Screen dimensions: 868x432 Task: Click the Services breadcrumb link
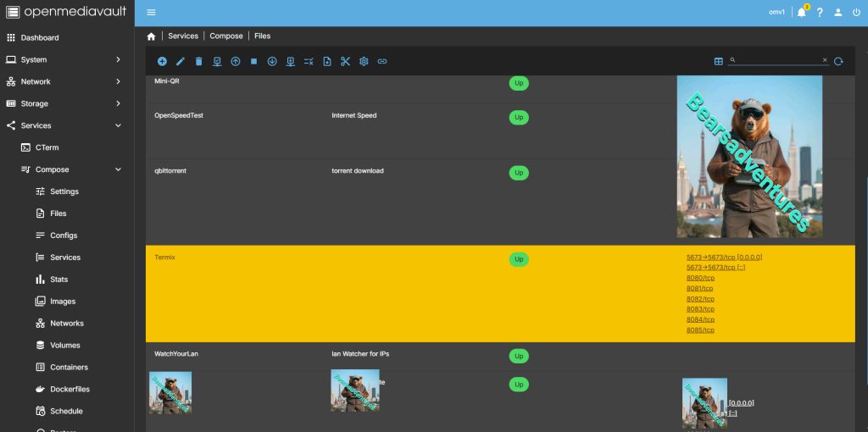point(183,36)
